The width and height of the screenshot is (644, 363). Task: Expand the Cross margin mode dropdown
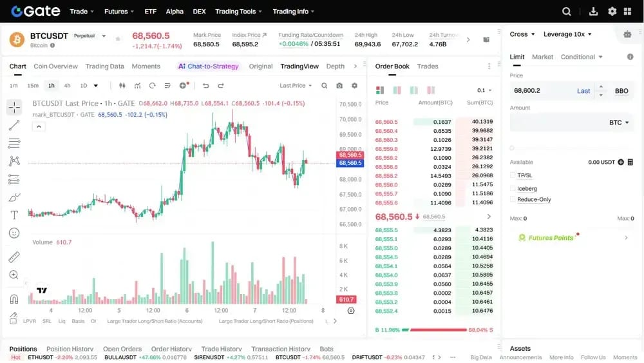[x=522, y=34]
